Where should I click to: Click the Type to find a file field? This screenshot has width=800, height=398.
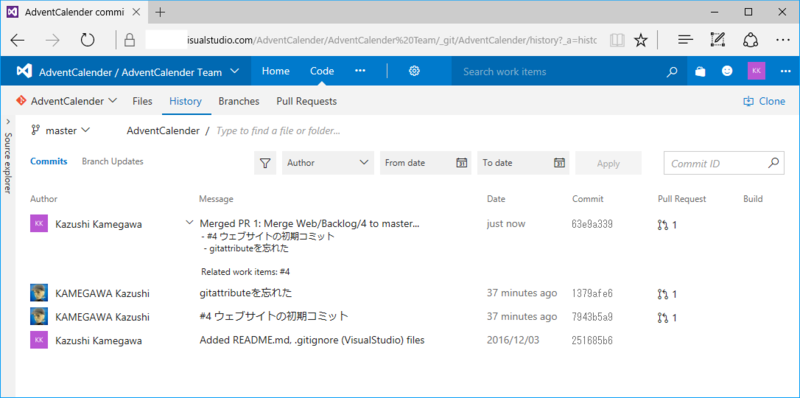(279, 131)
